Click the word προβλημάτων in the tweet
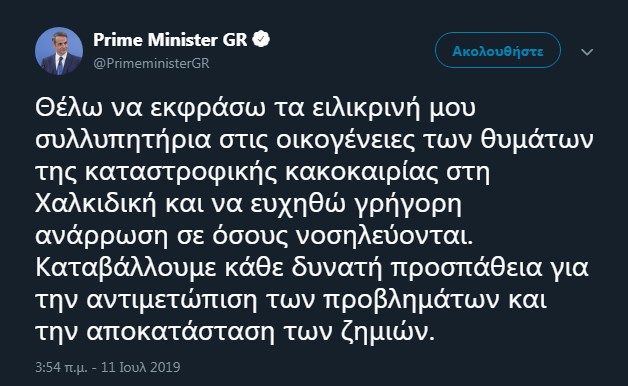The image size is (628, 386). click(412, 301)
